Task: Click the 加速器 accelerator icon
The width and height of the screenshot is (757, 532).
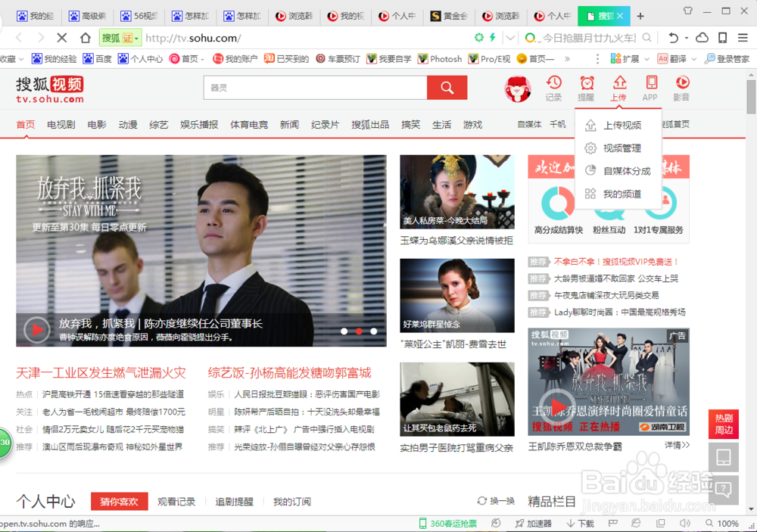Action: click(533, 524)
